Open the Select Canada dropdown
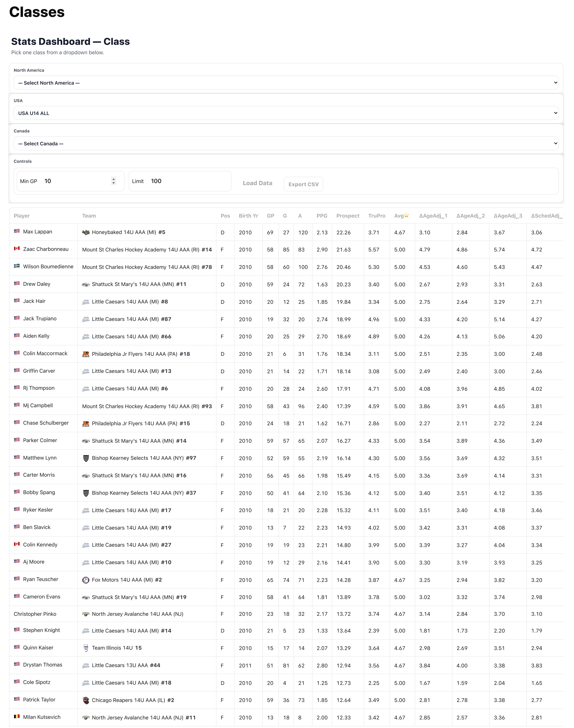Viewport: 574px width, 728px height. [x=286, y=143]
